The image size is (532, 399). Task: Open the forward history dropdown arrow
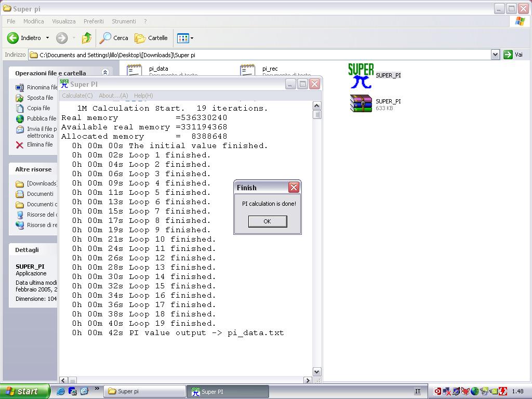tap(74, 38)
